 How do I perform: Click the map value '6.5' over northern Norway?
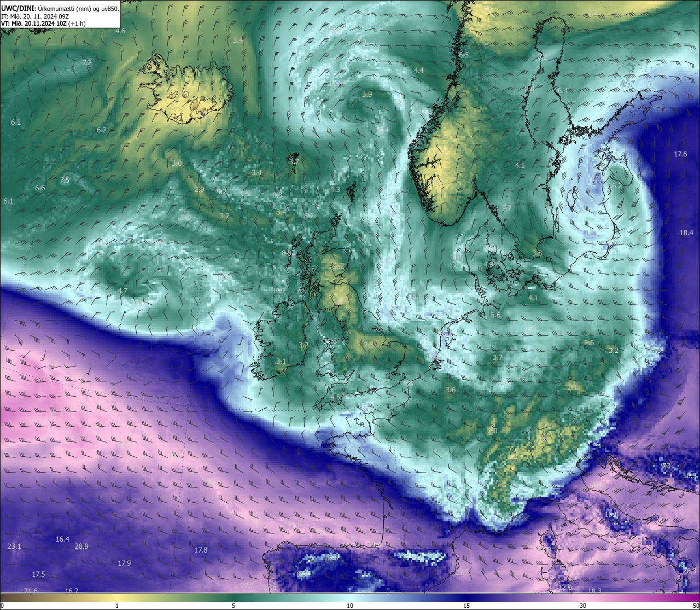click(x=464, y=55)
